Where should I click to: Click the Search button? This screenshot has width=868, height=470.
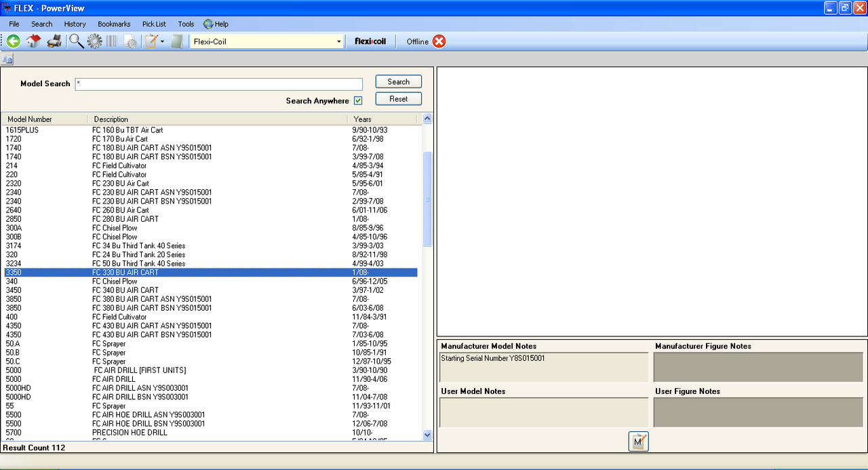coord(399,81)
